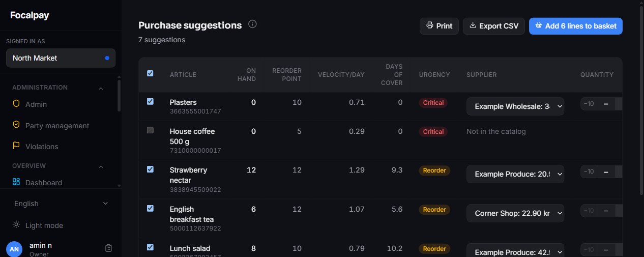Click the Admin shield icon
This screenshot has width=644, height=257.
coord(16,104)
